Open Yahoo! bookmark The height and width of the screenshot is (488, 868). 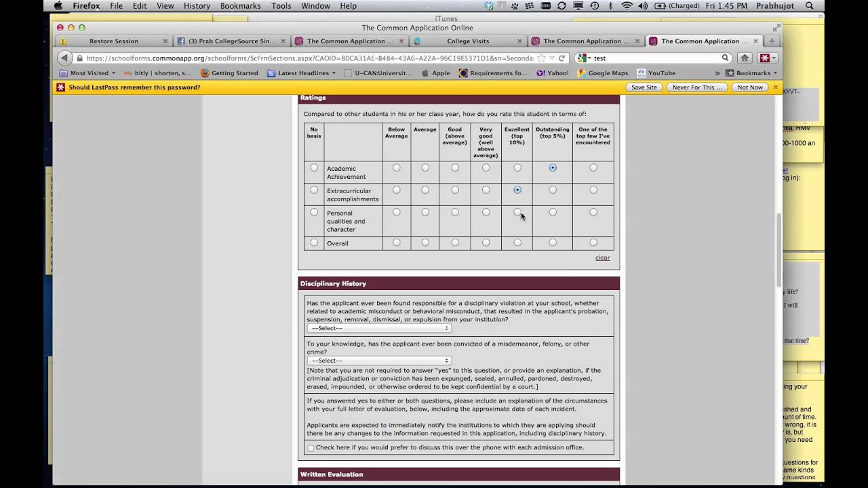pyautogui.click(x=553, y=73)
